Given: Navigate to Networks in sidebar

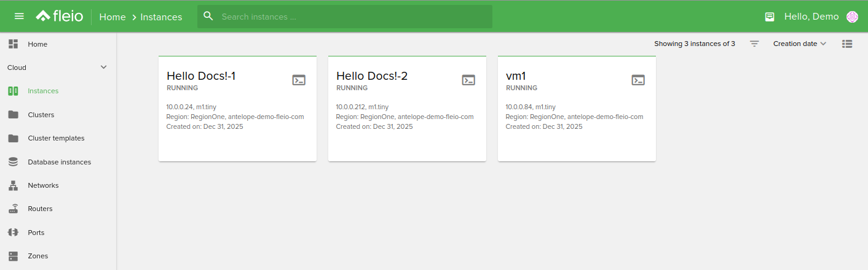Looking at the screenshot, I should click(x=43, y=185).
